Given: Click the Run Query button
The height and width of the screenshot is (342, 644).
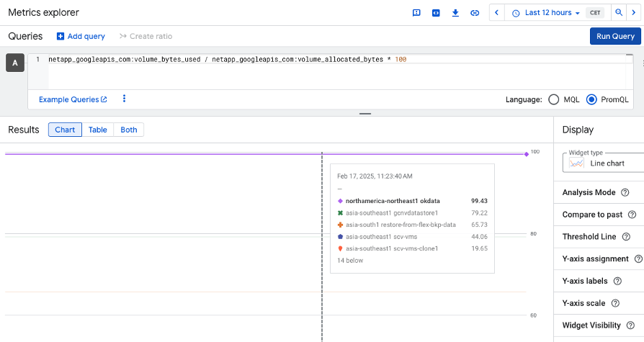Looking at the screenshot, I should click(614, 36).
